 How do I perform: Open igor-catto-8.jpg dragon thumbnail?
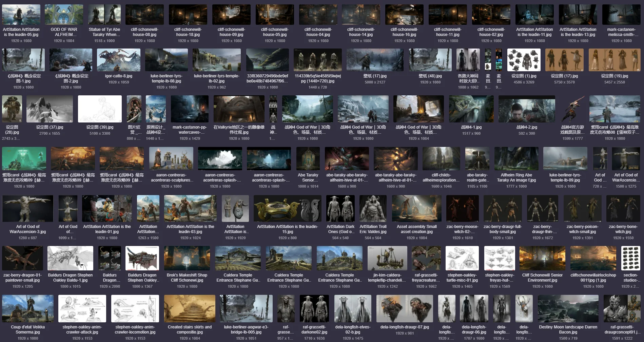pyautogui.click(x=119, y=60)
